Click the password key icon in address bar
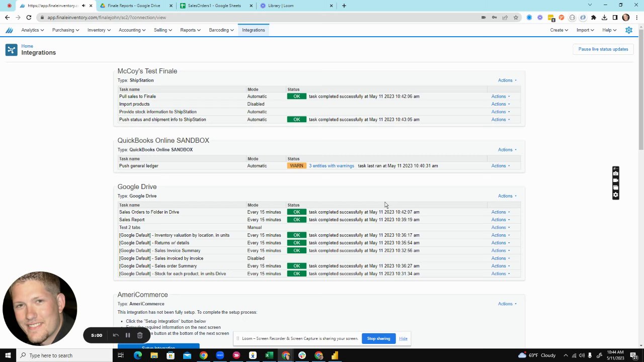Viewport: 644px width, 362px height. (495, 18)
